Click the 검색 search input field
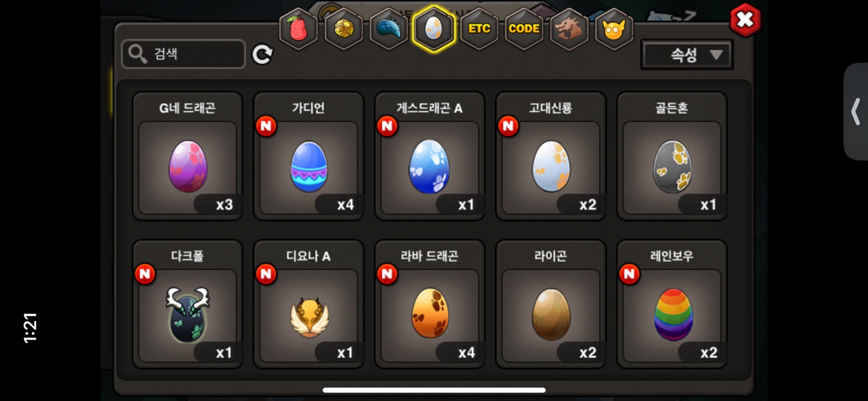 184,54
